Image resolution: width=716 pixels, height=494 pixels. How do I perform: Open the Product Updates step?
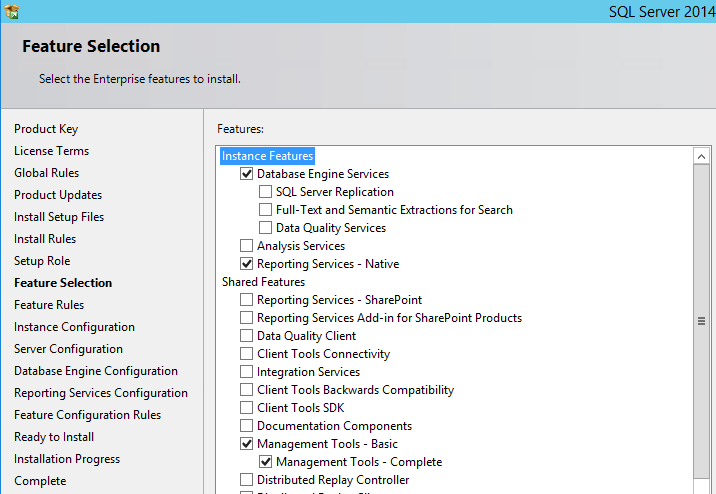point(58,195)
